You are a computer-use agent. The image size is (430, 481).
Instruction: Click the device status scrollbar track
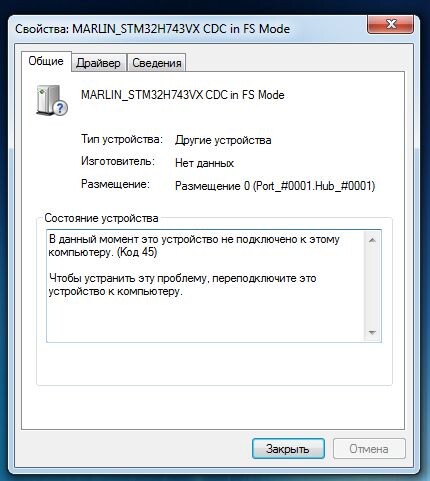[372, 287]
